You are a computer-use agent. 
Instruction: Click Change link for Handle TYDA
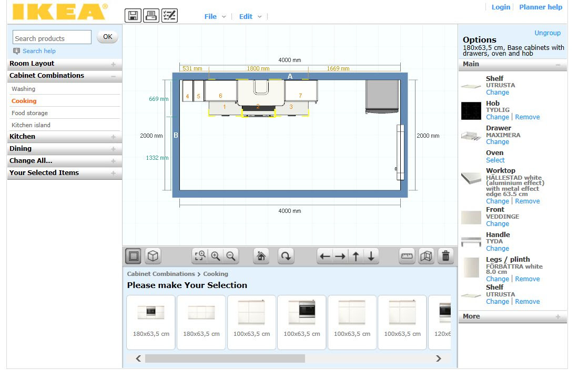[497, 249]
